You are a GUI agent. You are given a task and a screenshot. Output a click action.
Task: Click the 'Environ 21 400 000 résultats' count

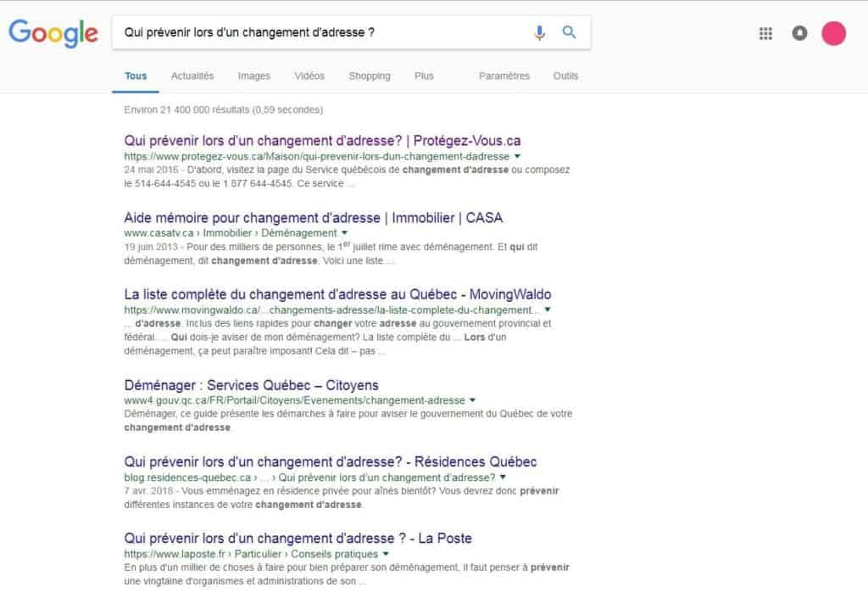pyautogui.click(x=224, y=109)
